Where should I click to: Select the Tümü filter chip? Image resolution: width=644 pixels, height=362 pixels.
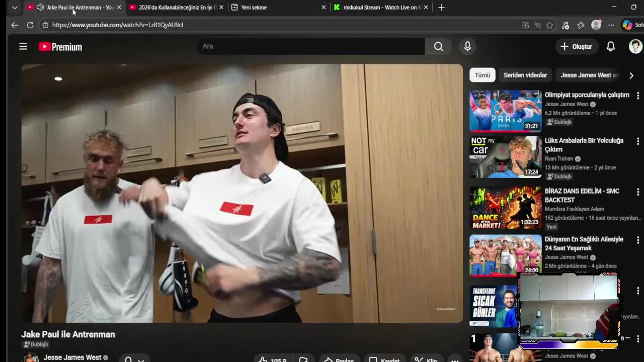coord(482,75)
